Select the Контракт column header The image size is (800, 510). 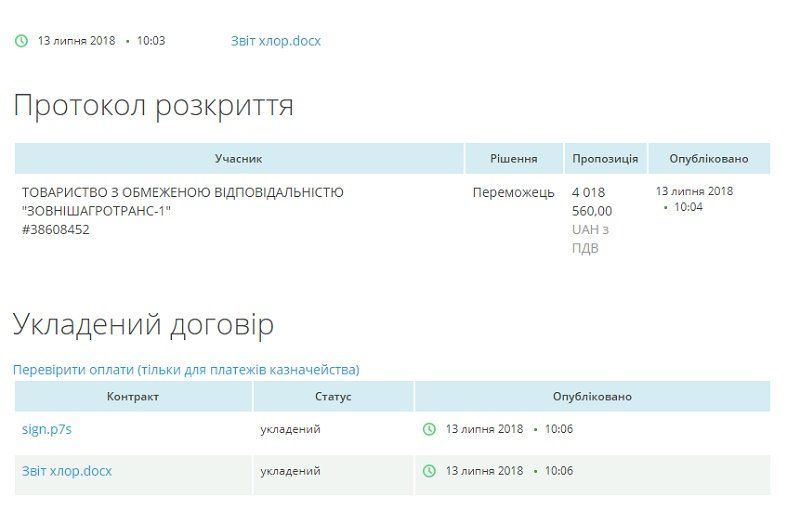pos(133,397)
